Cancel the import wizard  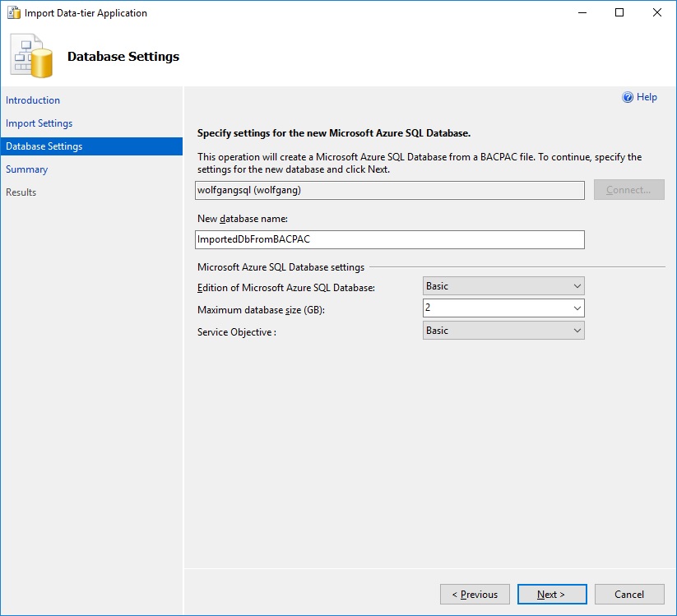coord(629,594)
